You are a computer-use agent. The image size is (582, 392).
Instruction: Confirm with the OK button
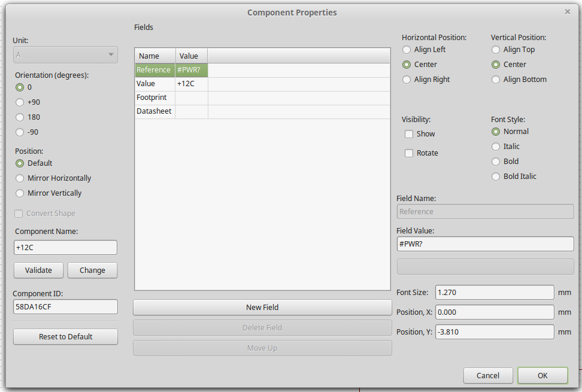coord(542,375)
